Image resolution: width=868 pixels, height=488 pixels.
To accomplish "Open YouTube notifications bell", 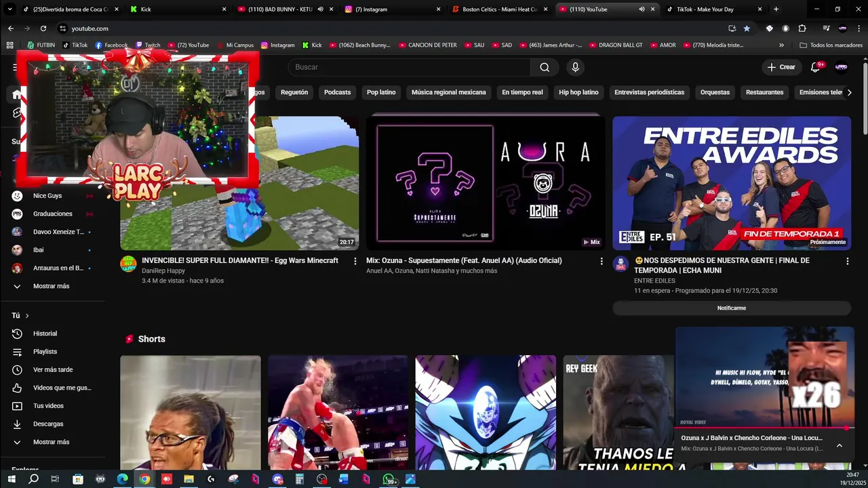I will click(x=816, y=67).
